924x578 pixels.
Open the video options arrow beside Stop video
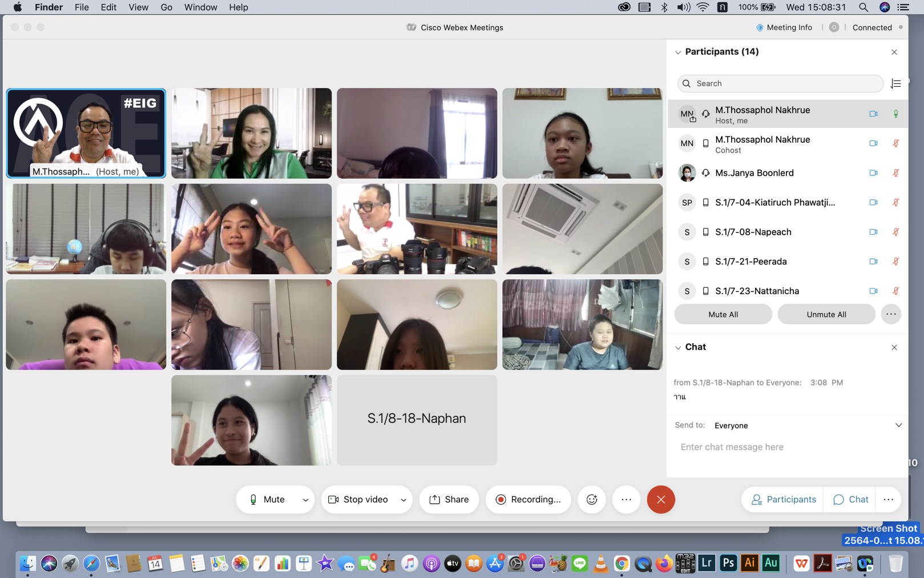[404, 500]
